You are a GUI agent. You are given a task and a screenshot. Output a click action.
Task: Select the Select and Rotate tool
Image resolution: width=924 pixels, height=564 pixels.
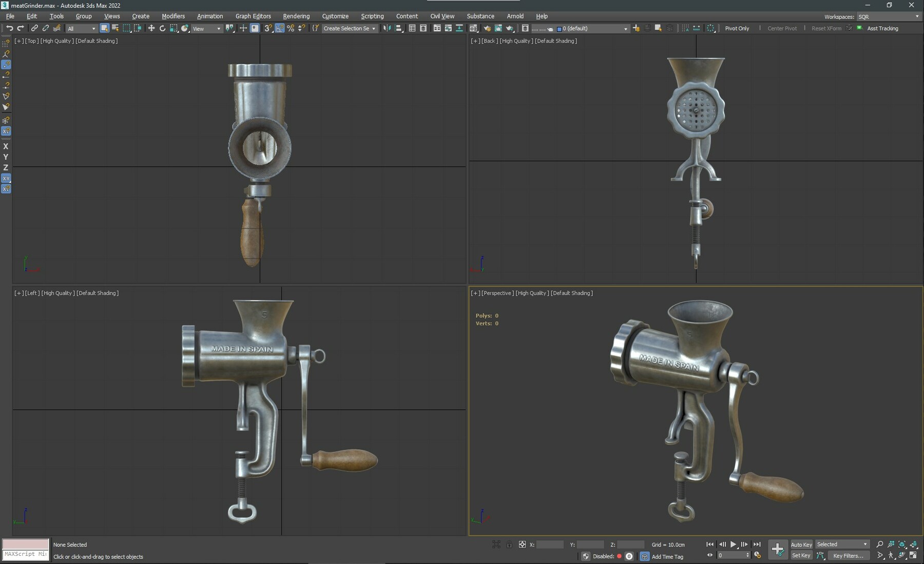pos(163,28)
